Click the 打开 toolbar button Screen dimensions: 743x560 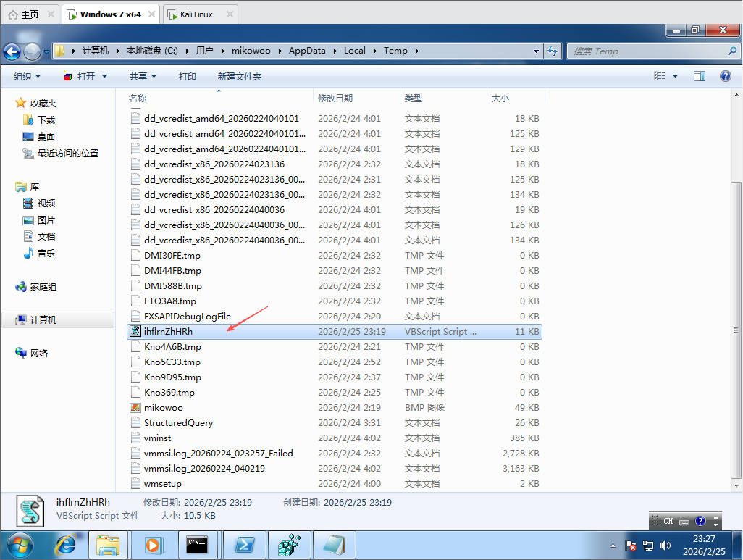80,76
